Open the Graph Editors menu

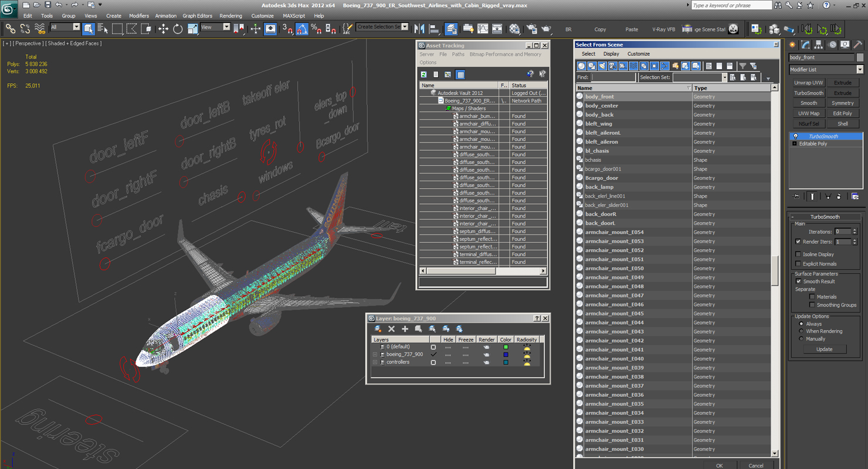click(198, 16)
